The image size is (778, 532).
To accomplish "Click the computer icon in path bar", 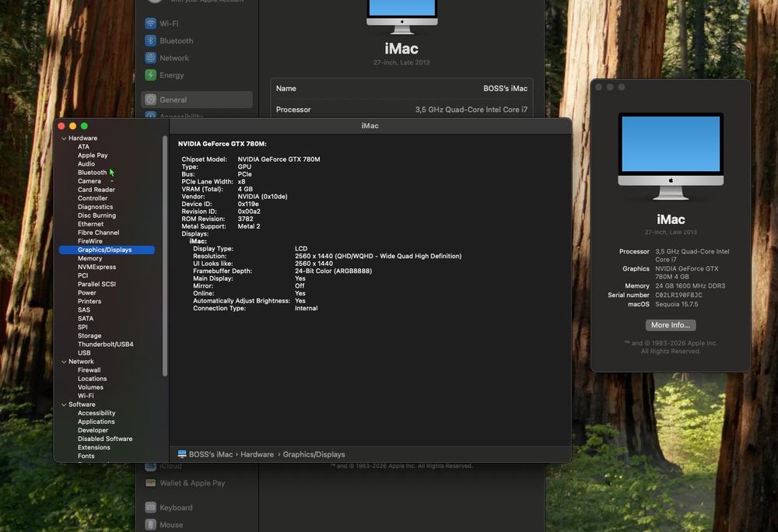I will [182, 454].
